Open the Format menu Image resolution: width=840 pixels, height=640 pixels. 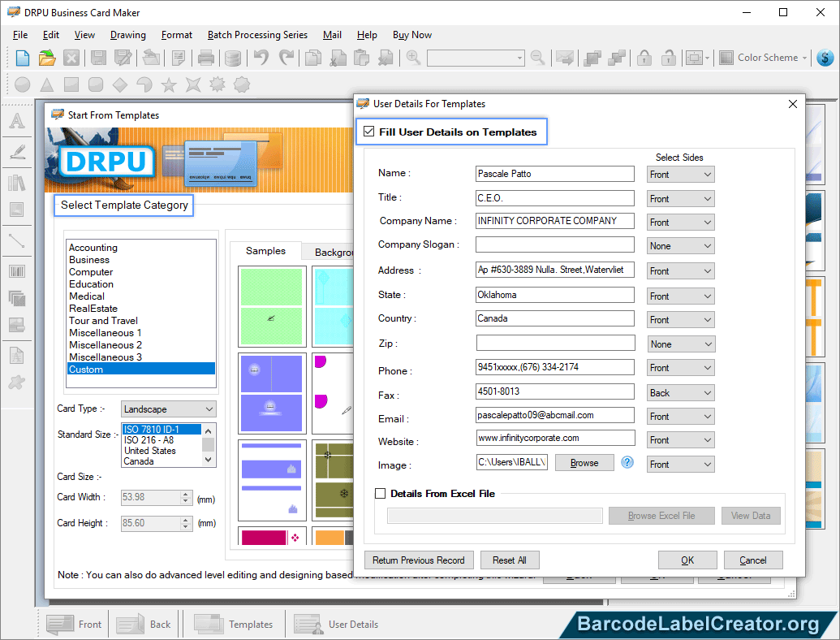coord(176,35)
